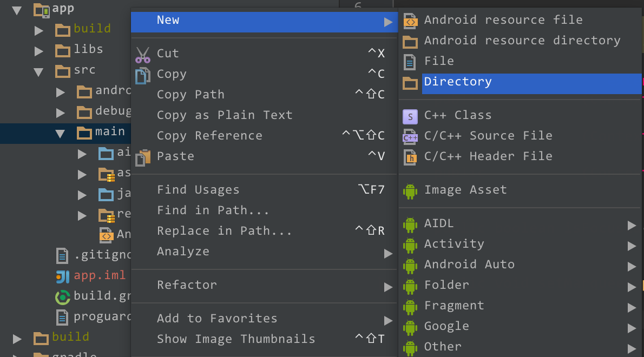Open the Analyze submenu arrow

388,254
